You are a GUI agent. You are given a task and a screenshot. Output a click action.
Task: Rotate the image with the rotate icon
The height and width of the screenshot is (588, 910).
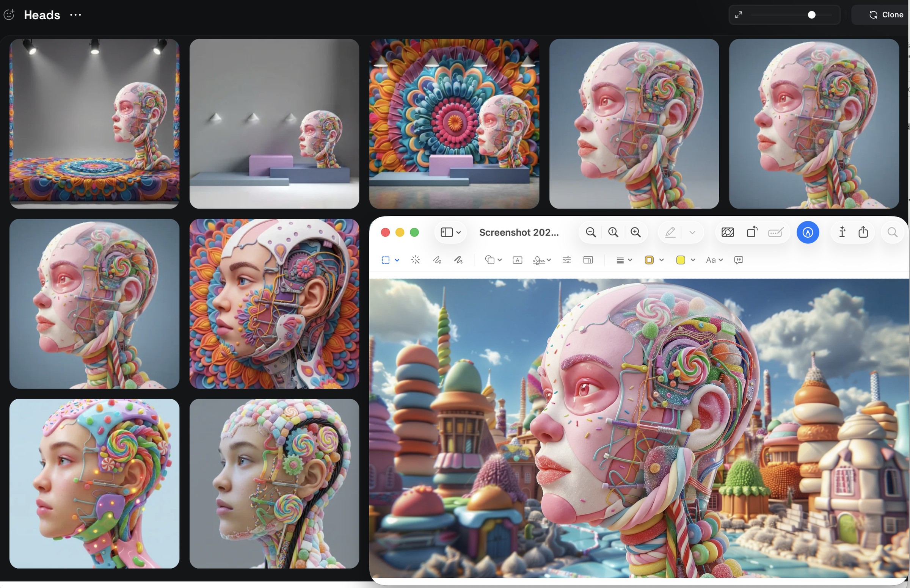click(x=752, y=232)
